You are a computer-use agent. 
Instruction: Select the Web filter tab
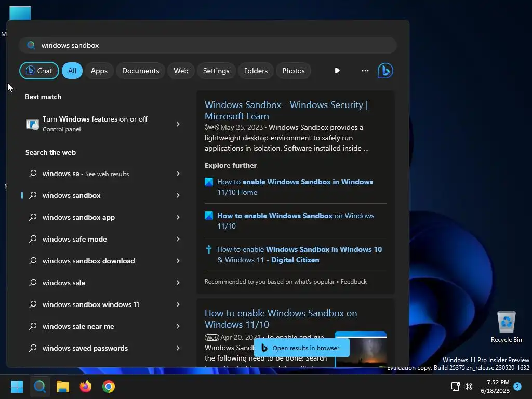point(181,71)
